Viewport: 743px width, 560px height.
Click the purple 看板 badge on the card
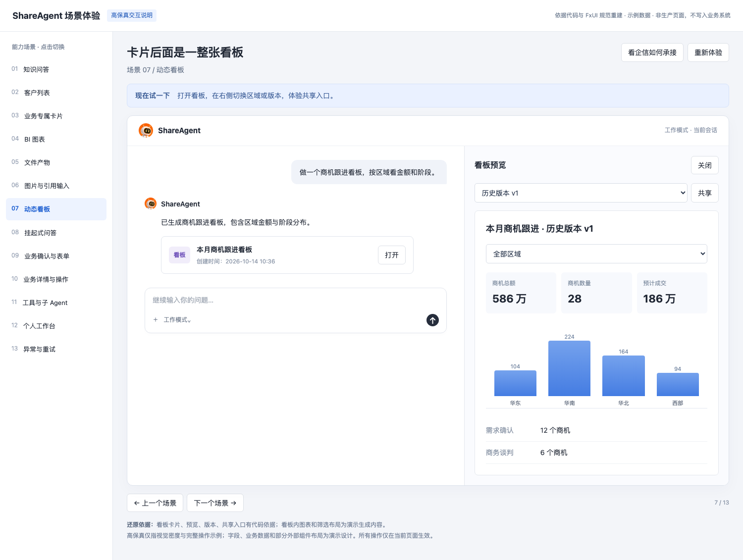point(179,255)
